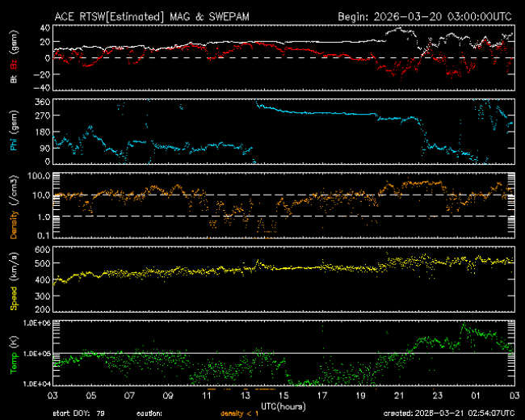Image resolution: width=525 pixels, height=420 pixels.
Task: Click the '23' hour tick label
Action: point(438,396)
